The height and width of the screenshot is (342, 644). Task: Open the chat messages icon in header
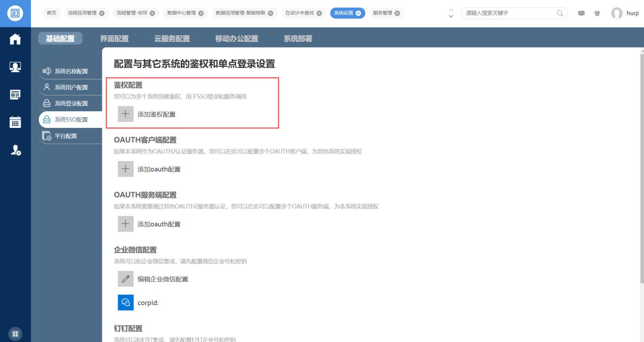(x=581, y=13)
